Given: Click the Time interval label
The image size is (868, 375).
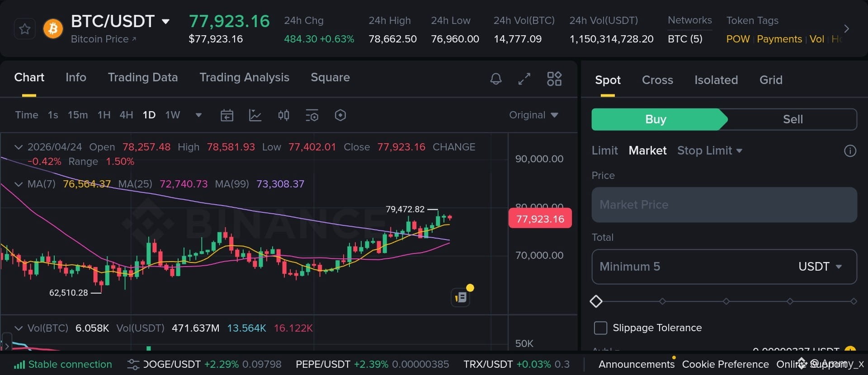Looking at the screenshot, I should pos(27,115).
